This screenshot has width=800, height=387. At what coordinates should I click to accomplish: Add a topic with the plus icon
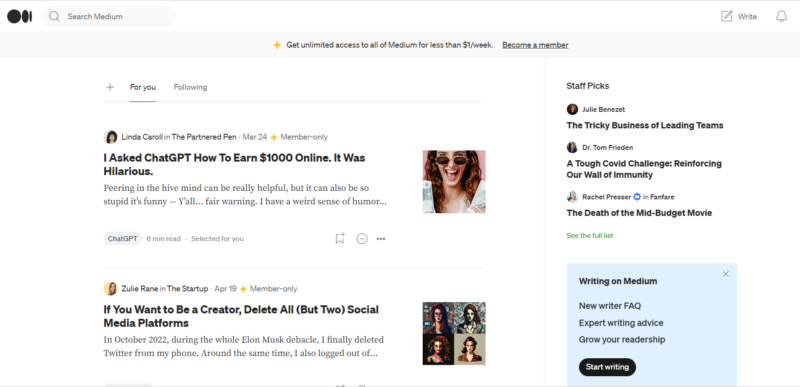110,87
